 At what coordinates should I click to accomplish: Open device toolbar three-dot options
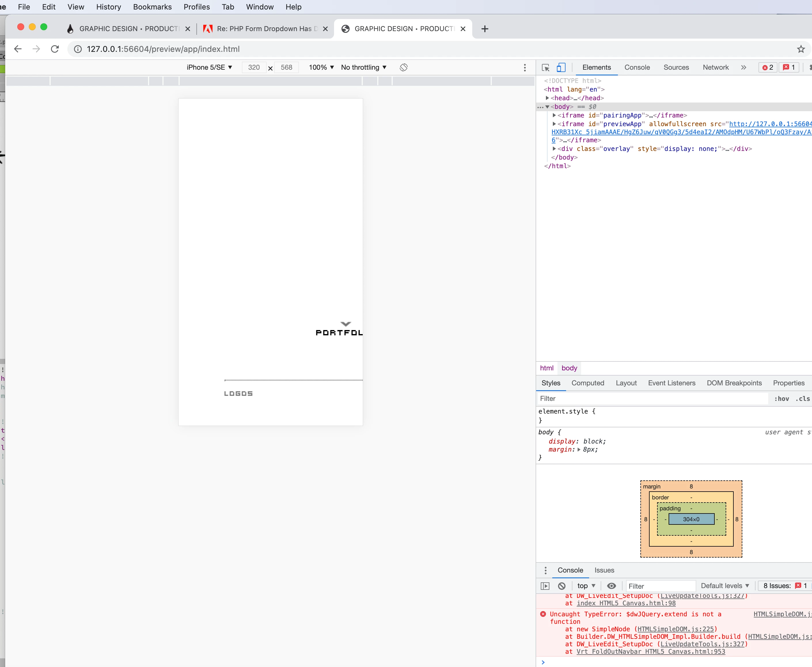coord(525,68)
